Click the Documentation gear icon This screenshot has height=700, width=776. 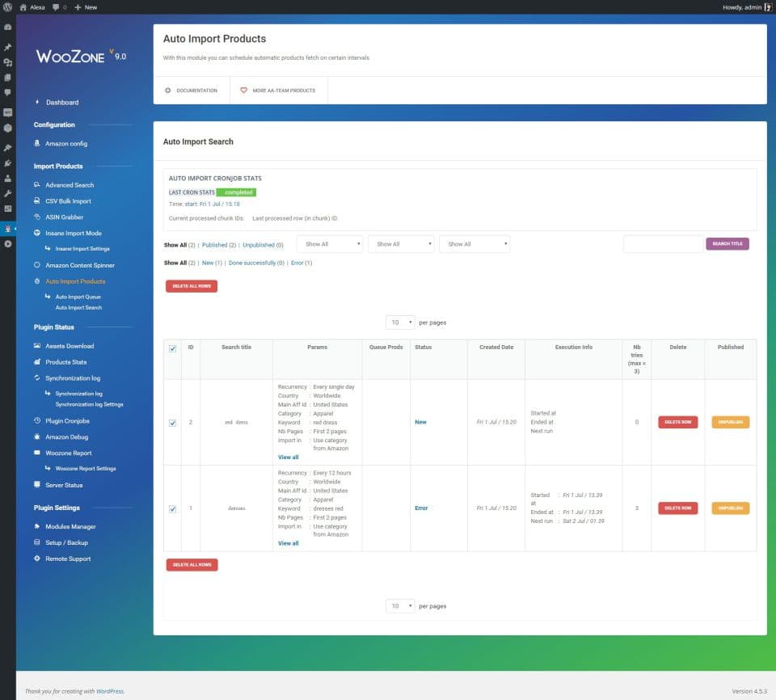click(168, 90)
